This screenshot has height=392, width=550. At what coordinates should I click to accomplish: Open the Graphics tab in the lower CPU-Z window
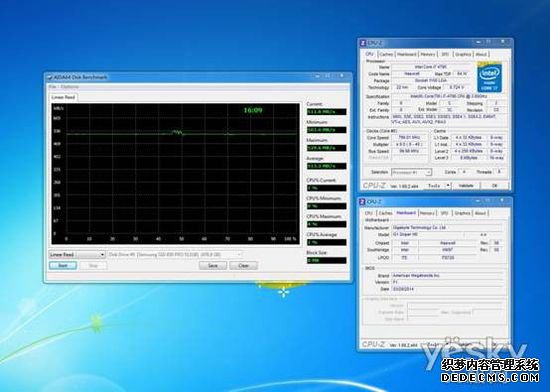pos(462,213)
